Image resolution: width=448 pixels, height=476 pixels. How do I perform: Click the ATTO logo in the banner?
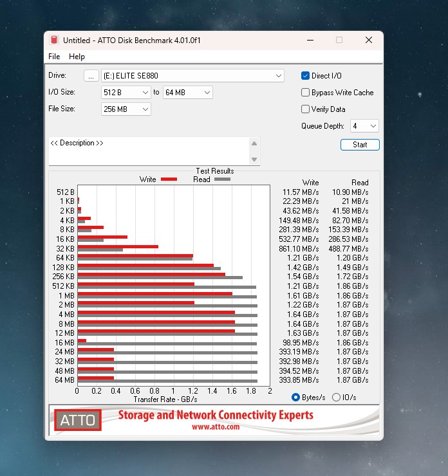pos(78,420)
